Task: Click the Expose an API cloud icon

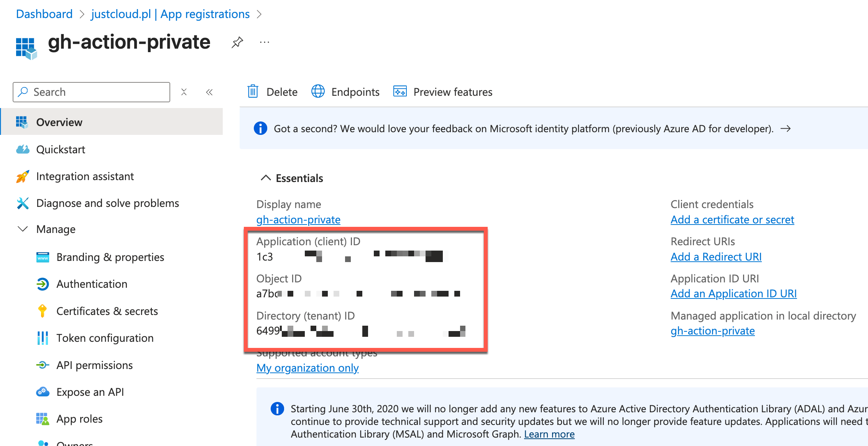Action: coord(43,392)
